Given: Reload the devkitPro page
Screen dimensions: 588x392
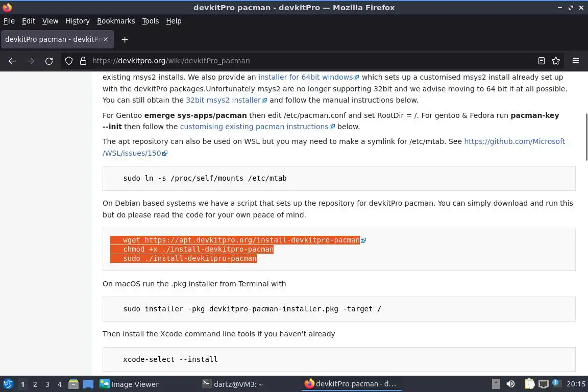Looking at the screenshot, I should click(49, 61).
